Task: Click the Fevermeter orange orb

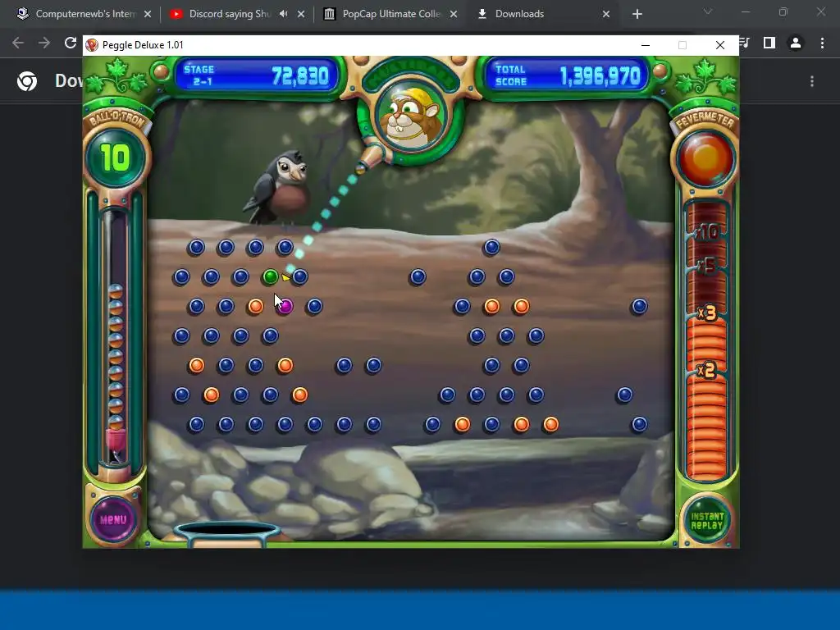Action: [705, 158]
